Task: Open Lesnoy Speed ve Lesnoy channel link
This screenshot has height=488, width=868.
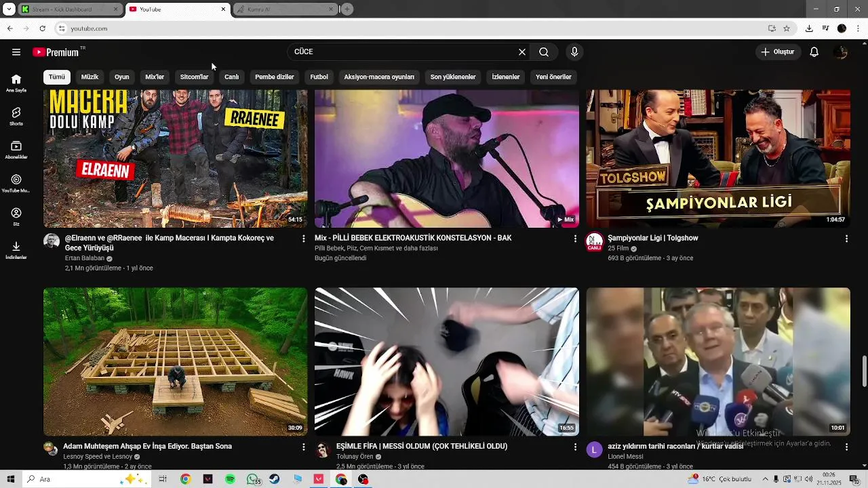Action: (98, 457)
